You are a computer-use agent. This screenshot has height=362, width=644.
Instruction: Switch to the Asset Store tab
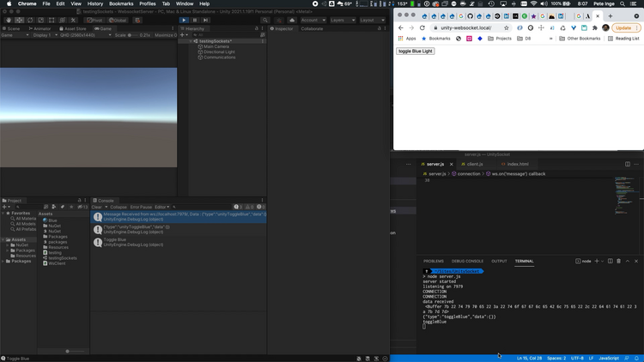[x=71, y=28]
